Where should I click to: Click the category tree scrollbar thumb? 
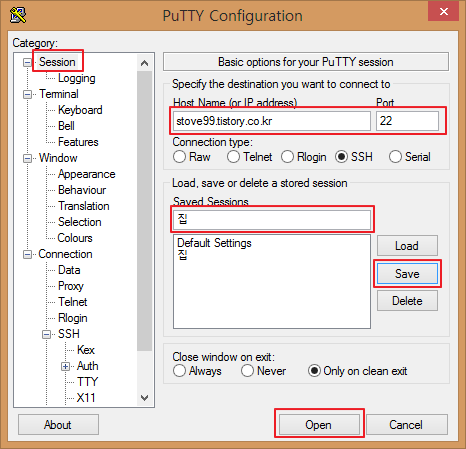(x=144, y=211)
